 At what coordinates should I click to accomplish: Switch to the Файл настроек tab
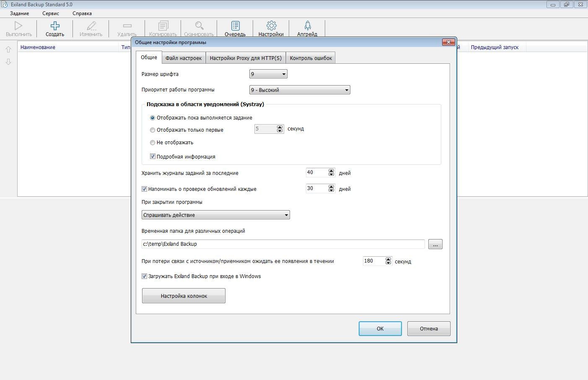[x=184, y=58]
